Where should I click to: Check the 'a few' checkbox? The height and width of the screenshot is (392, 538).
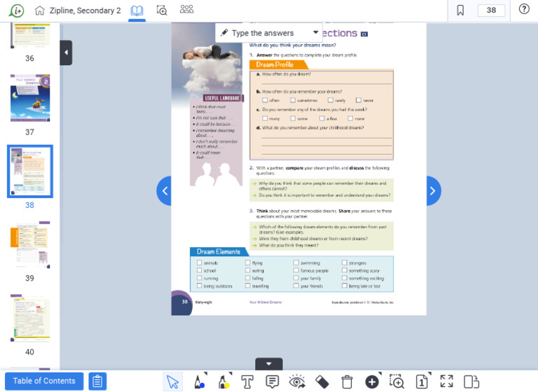[322, 118]
